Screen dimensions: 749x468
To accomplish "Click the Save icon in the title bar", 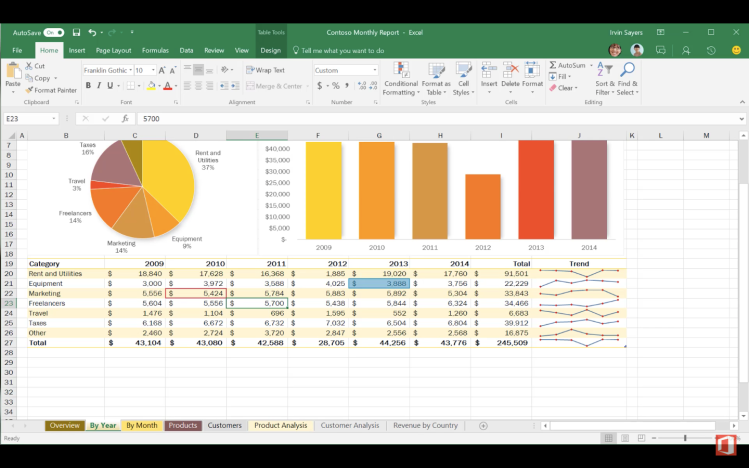I will [x=76, y=32].
